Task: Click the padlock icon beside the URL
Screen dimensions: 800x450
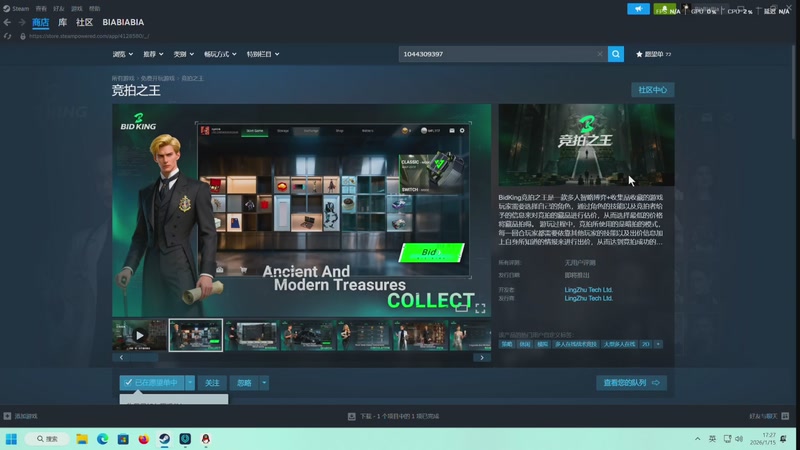Action: [x=22, y=36]
